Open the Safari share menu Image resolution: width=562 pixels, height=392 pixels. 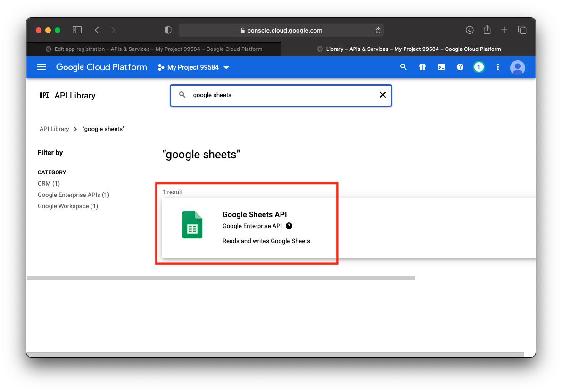click(x=487, y=30)
